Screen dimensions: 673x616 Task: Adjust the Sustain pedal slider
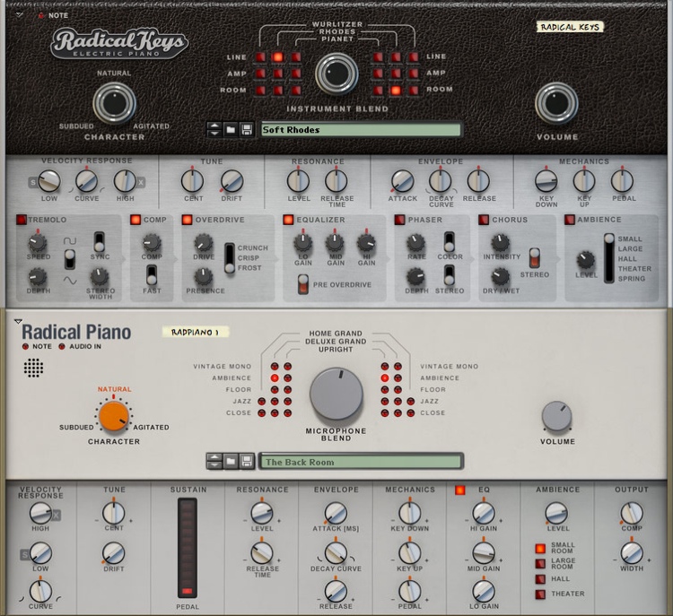click(x=188, y=548)
